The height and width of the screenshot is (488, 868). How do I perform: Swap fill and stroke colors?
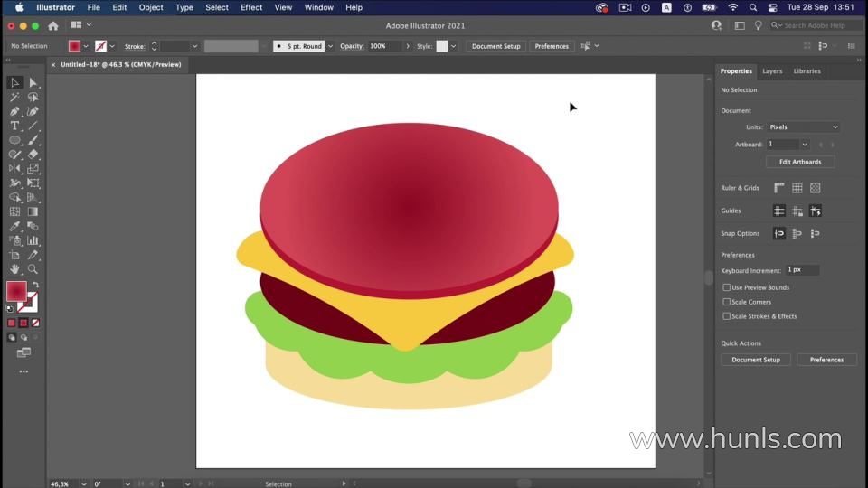35,286
